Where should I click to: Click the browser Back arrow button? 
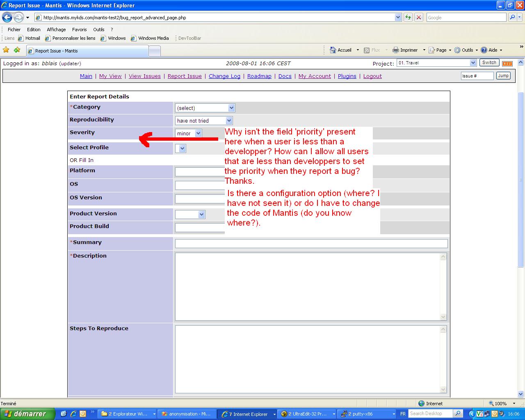pos(7,17)
